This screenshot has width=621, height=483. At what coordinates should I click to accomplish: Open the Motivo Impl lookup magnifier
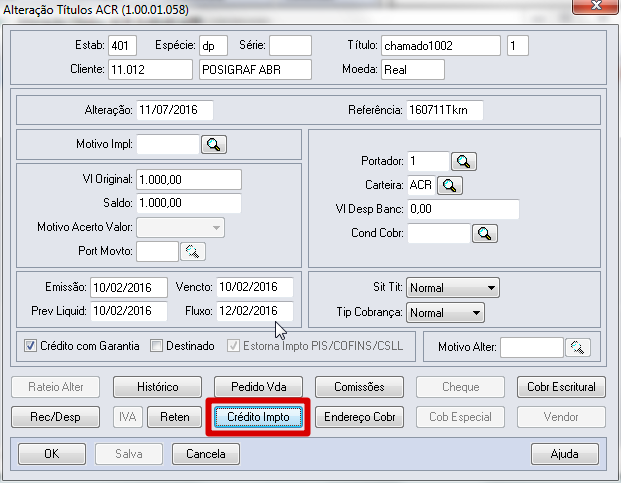point(214,145)
